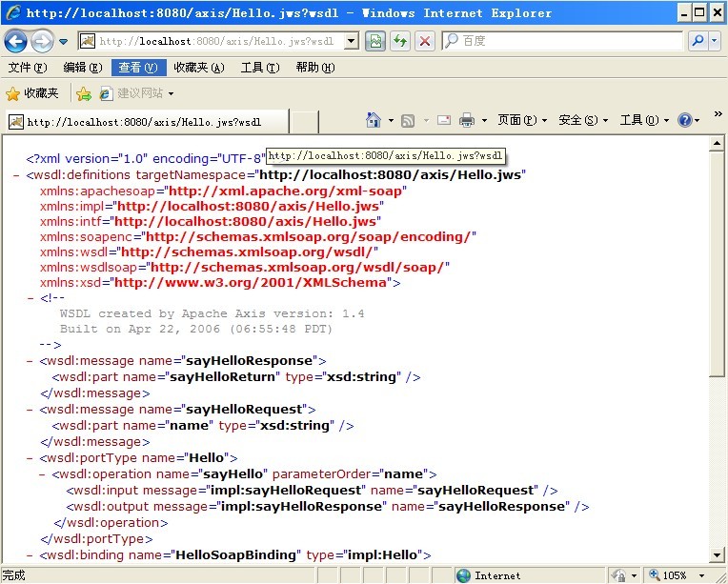The image size is (728, 584).
Task: Click the vertical scrollbar thumb
Action: coord(717,264)
